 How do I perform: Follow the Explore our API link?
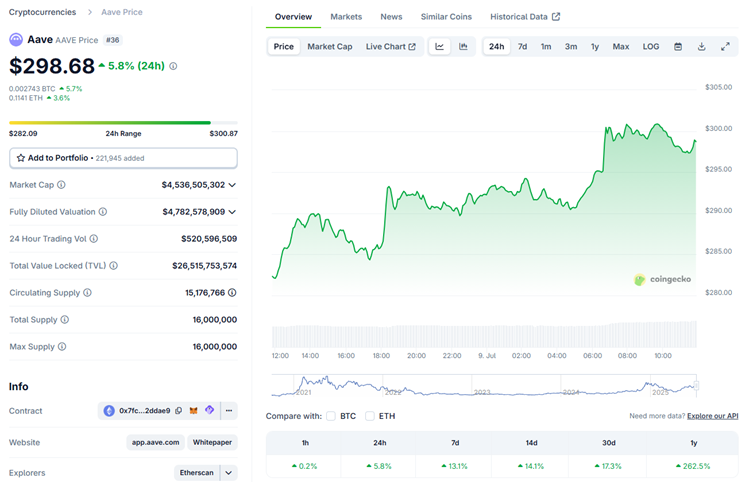[x=713, y=416]
